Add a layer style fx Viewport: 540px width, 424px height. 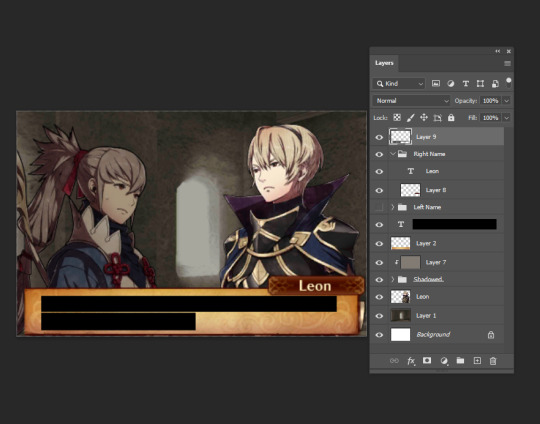click(x=411, y=361)
